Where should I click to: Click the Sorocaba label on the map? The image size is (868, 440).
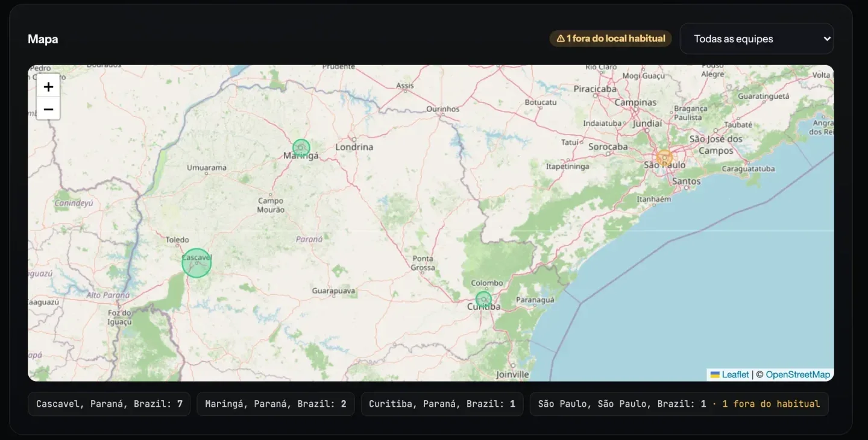tap(608, 147)
